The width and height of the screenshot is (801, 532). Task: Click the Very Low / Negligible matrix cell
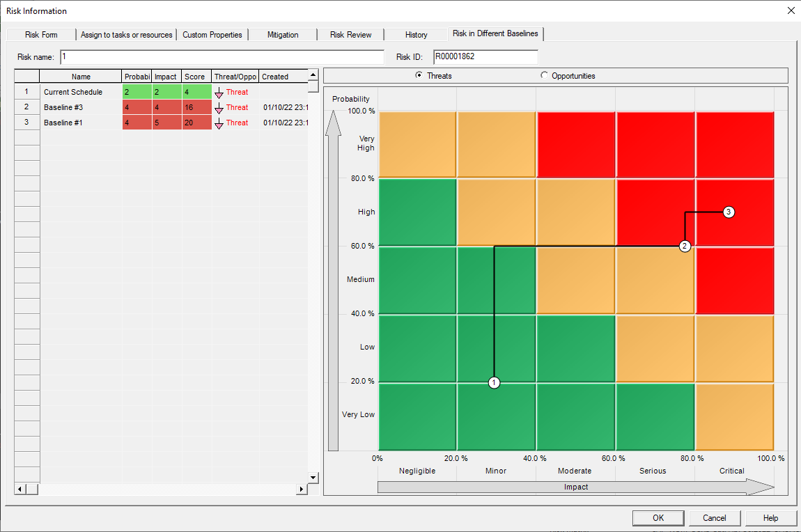pos(417,416)
